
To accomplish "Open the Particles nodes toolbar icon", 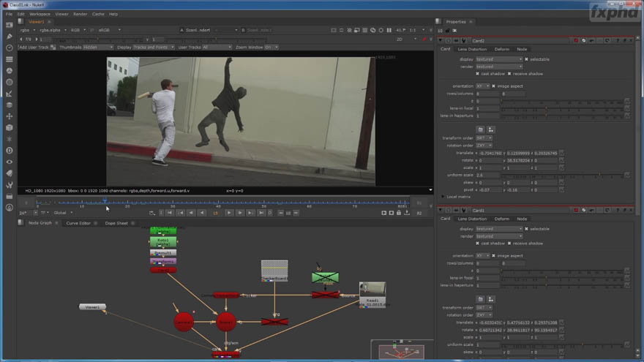I will click(x=9, y=139).
